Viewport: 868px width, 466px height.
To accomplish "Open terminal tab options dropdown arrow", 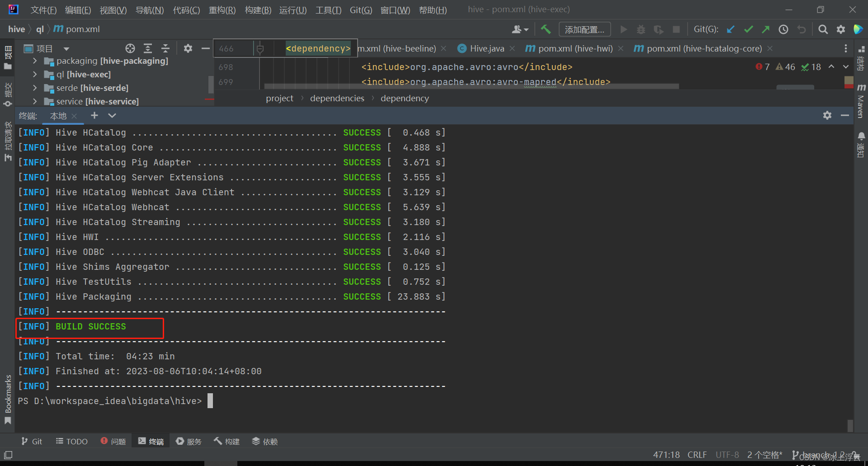I will pyautogui.click(x=112, y=115).
